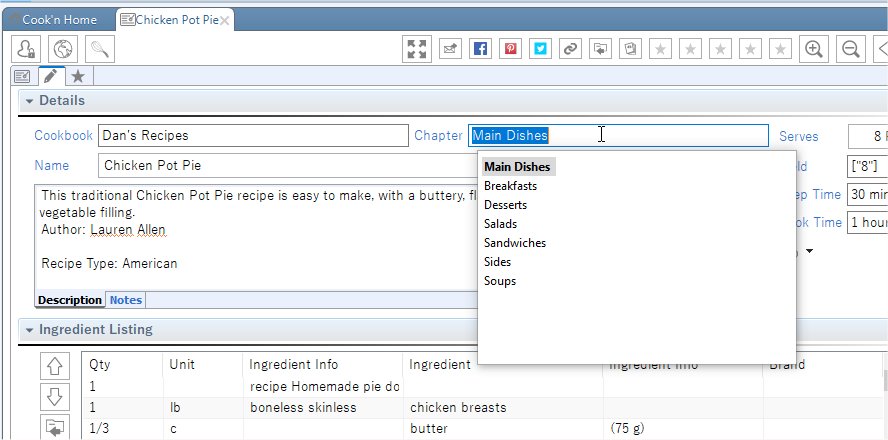
Task: Email the recipe using envelope icon
Action: click(449, 48)
